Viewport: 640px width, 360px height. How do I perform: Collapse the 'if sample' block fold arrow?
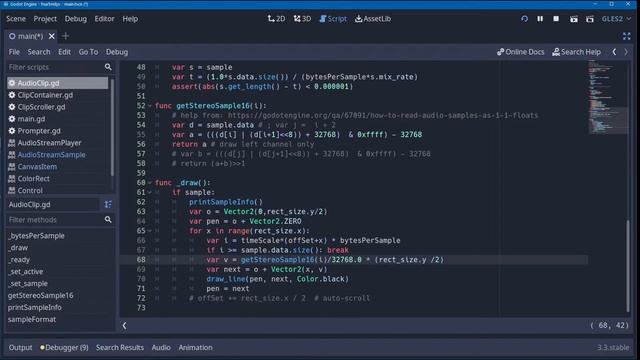point(150,192)
